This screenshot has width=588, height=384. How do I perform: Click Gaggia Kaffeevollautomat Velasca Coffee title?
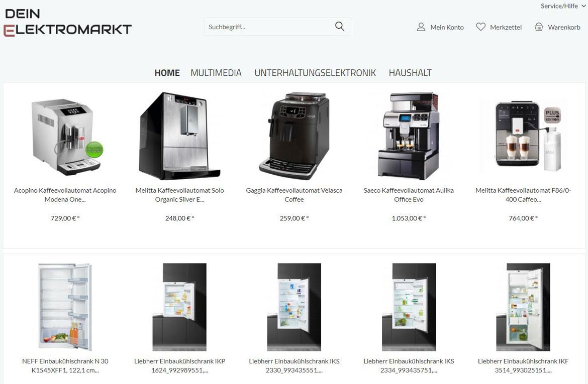[295, 195]
